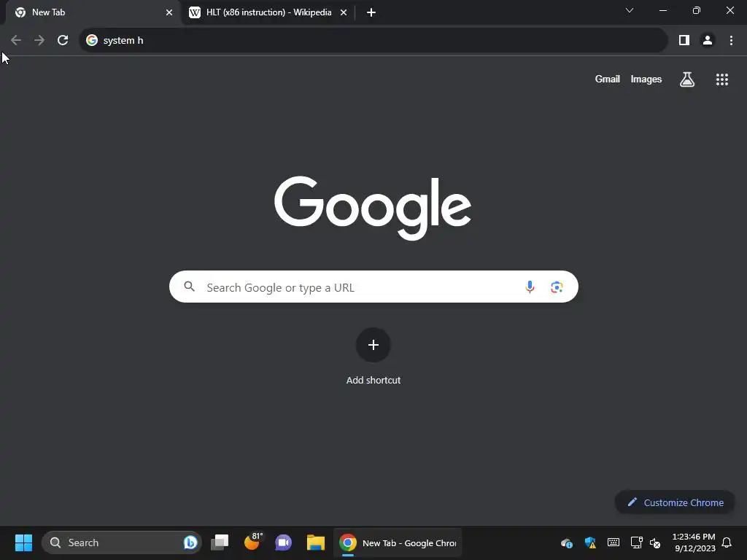This screenshot has height=560, width=747.
Task: Click the 'Search Google or type a URL' box
Action: [x=373, y=287]
